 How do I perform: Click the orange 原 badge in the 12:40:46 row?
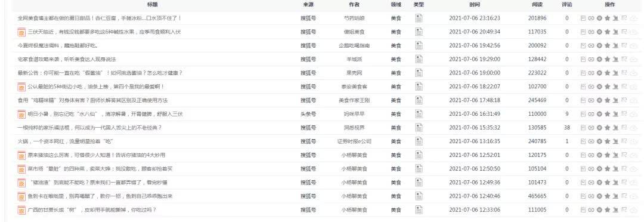tap(21, 196)
